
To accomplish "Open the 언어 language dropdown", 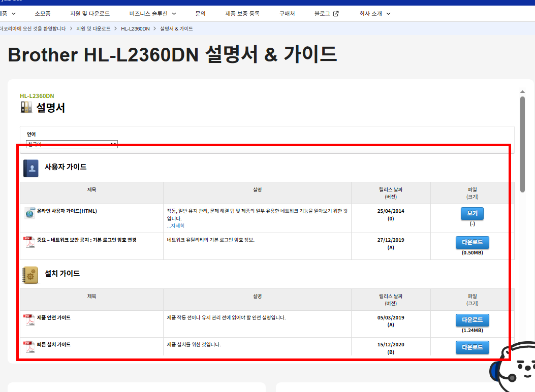I will (x=71, y=144).
